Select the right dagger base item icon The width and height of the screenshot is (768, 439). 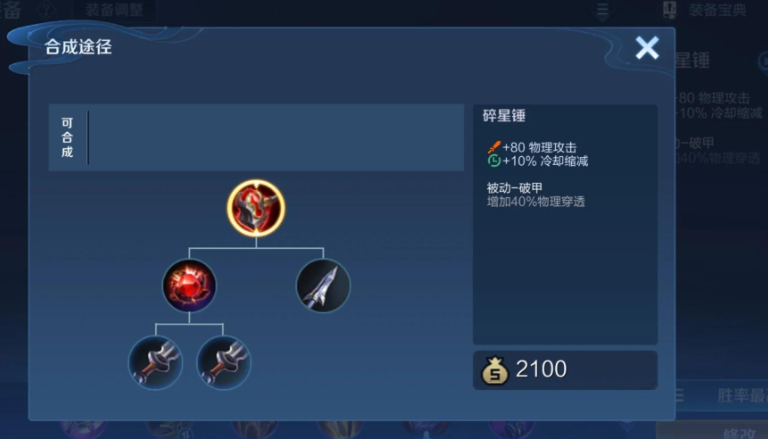pyautogui.click(x=223, y=363)
